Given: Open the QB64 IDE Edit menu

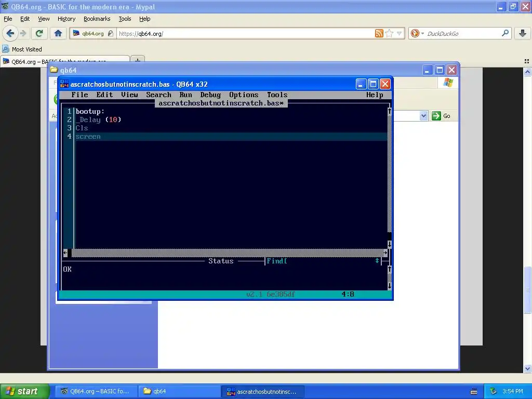Looking at the screenshot, I should [x=104, y=95].
